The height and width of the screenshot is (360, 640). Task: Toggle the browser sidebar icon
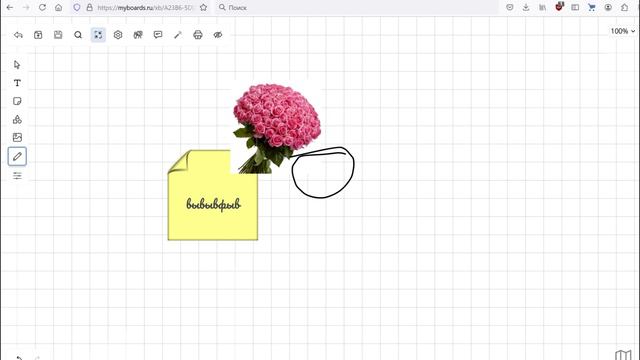click(575, 7)
